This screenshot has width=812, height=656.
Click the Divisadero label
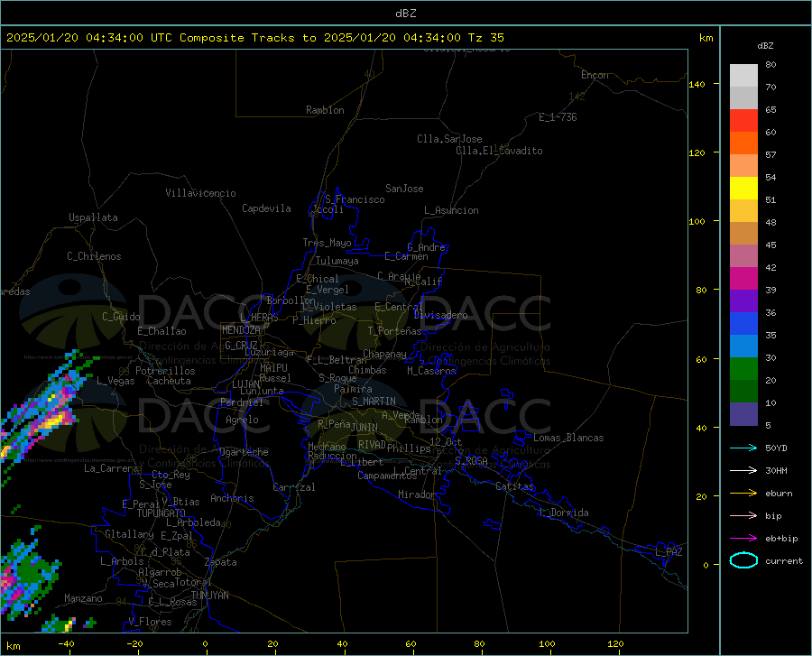(x=440, y=315)
